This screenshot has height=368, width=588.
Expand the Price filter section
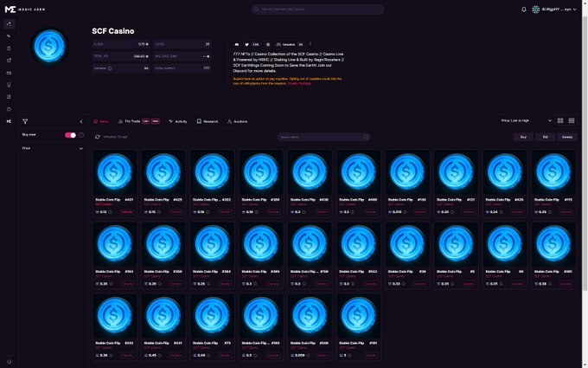[53, 148]
